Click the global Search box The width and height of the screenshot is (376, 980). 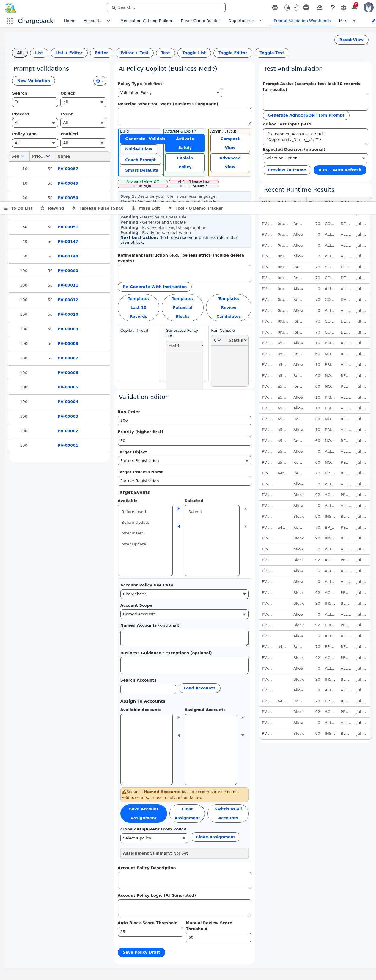(166, 7)
